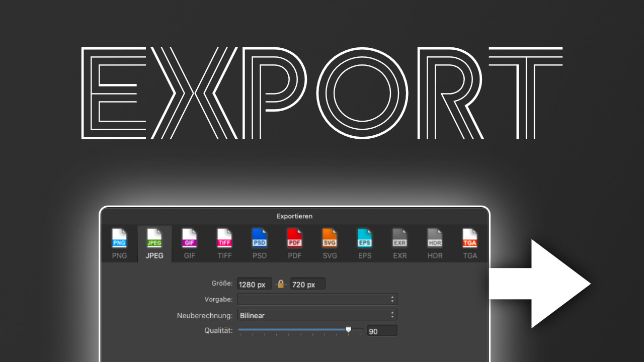Expand the Neuberechnung Bilinear dropdown

coord(317,315)
